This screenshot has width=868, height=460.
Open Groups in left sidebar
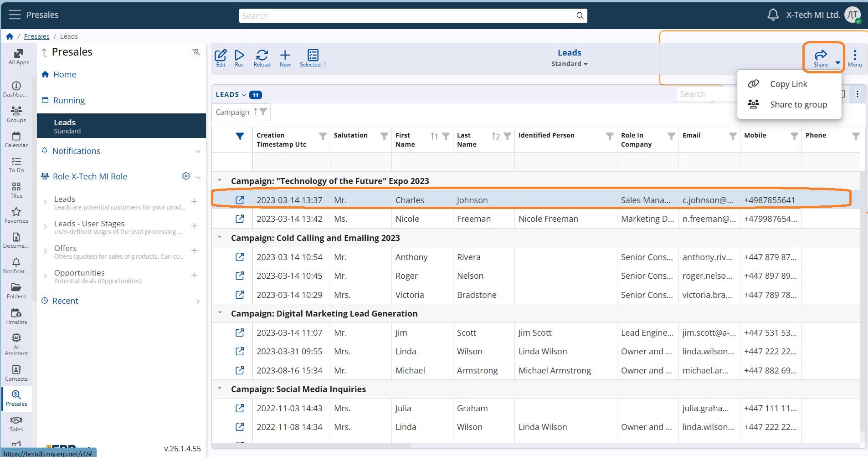pyautogui.click(x=16, y=114)
